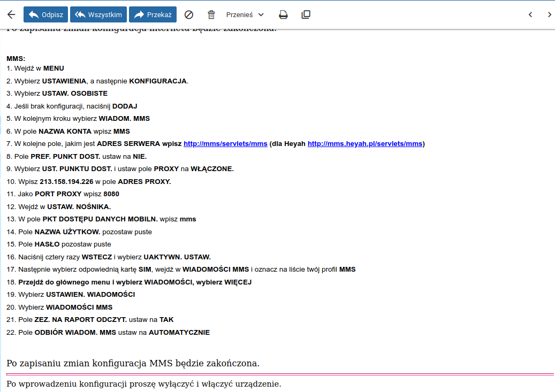Image resolution: width=555 pixels, height=392 pixels.
Task: Open the Przenieś move dropdown
Action: click(x=245, y=14)
